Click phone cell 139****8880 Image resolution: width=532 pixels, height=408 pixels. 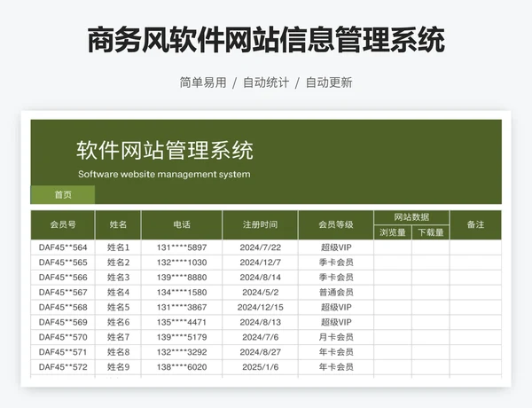[182, 278]
